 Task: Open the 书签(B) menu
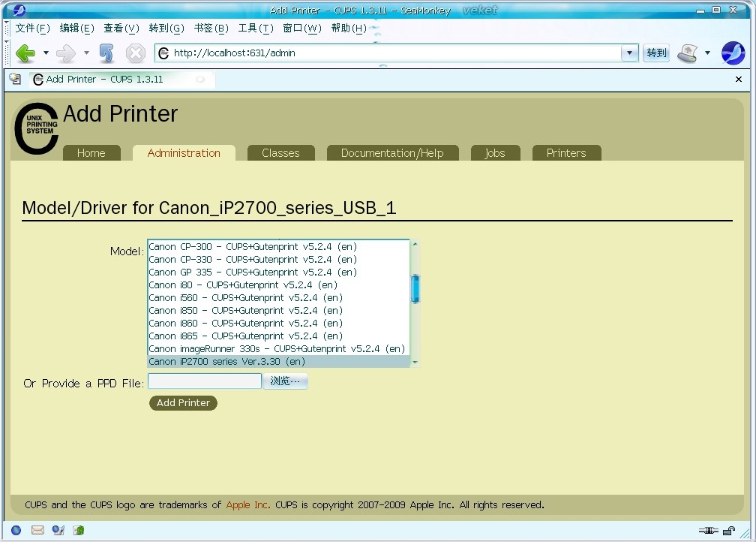(x=211, y=28)
